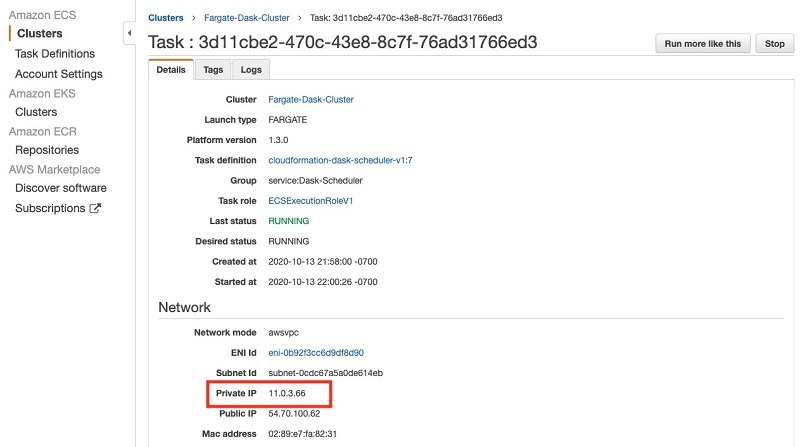This screenshot has width=800, height=447.
Task: Click the Created at timestamp 21:58:00
Action: point(323,262)
